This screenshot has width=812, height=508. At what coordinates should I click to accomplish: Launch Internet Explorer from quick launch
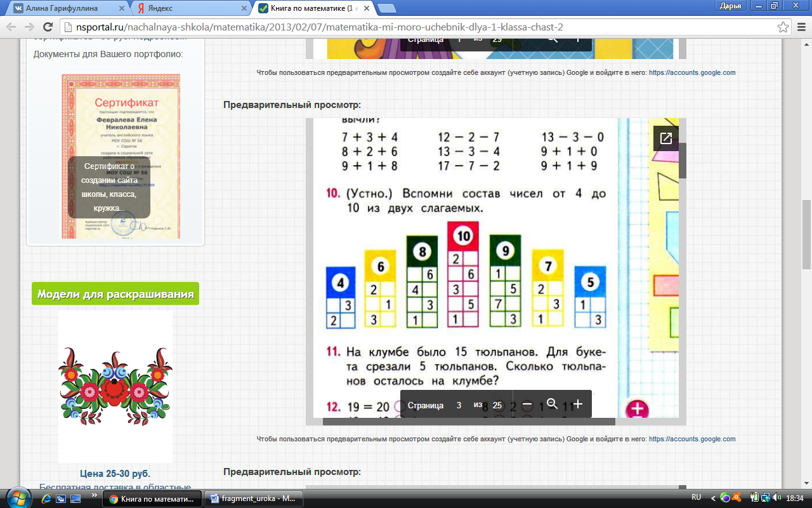[45, 499]
